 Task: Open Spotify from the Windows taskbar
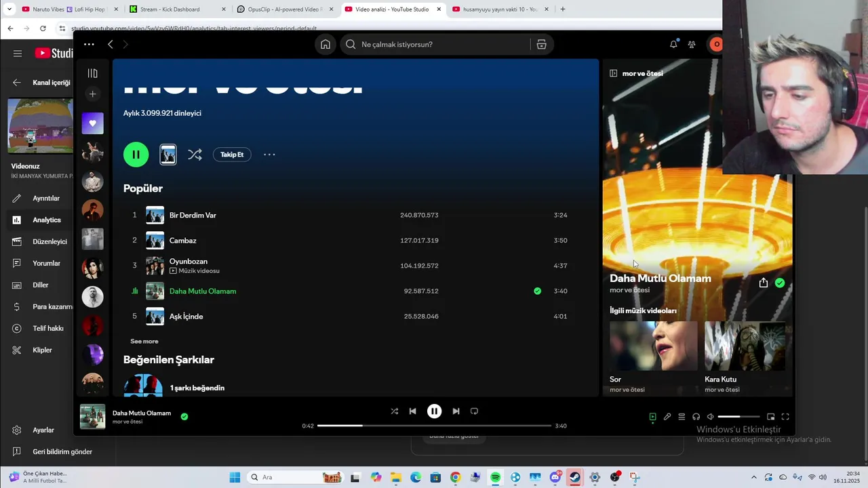(x=495, y=477)
